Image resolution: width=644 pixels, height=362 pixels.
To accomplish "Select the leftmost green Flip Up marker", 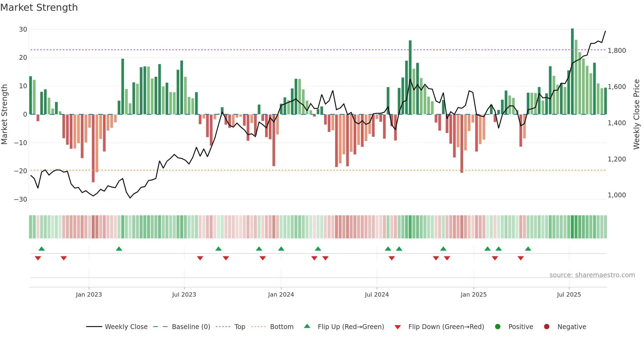I will click(42, 249).
